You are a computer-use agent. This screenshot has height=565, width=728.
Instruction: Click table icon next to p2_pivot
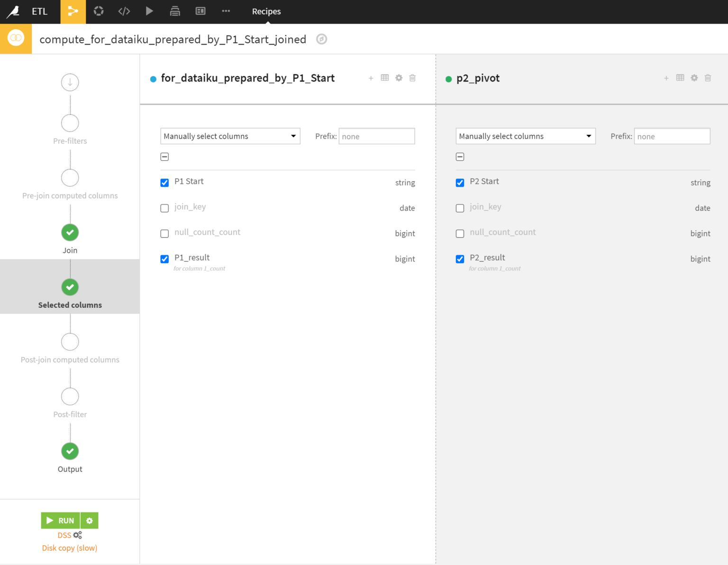[x=680, y=78]
